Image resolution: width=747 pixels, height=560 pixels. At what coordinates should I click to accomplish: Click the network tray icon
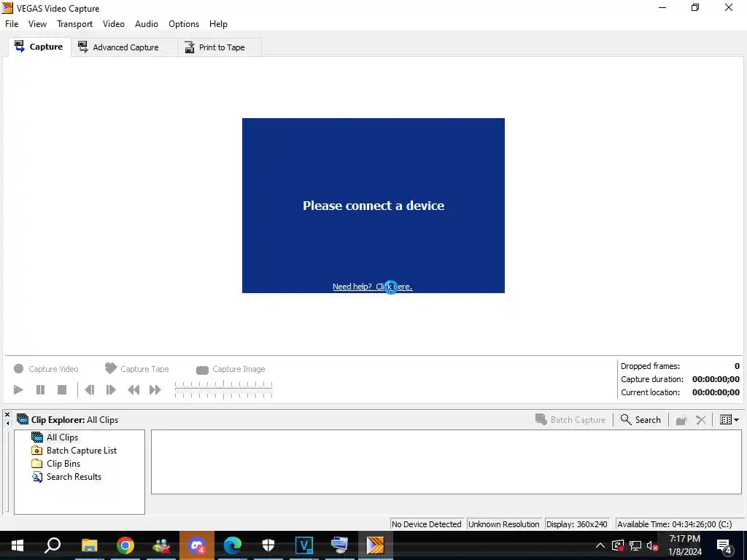tap(635, 545)
